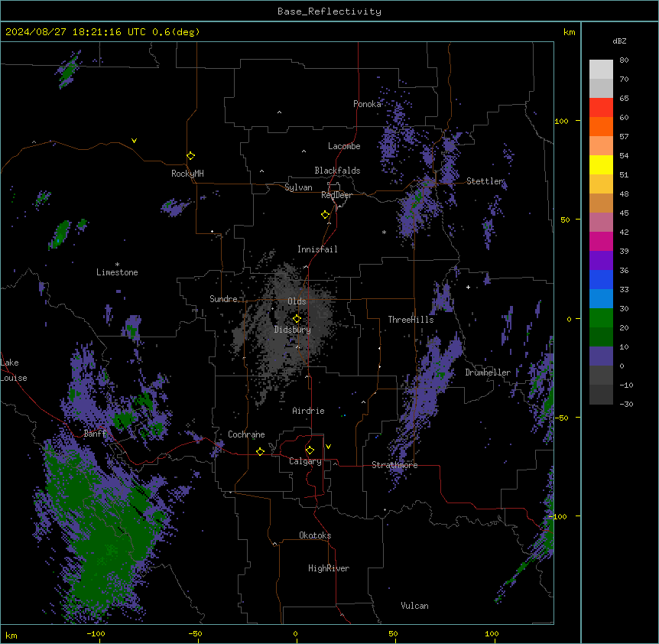
Task: Click the RedDeer city label
Action: 336,195
